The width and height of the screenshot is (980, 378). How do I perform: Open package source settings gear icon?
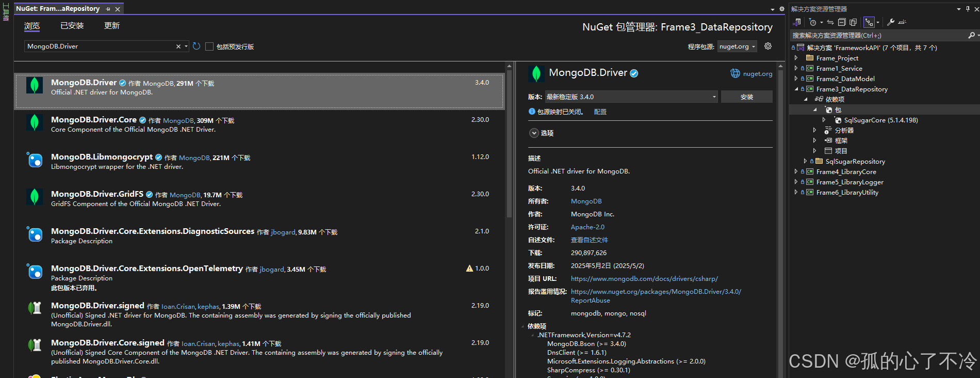tap(768, 46)
